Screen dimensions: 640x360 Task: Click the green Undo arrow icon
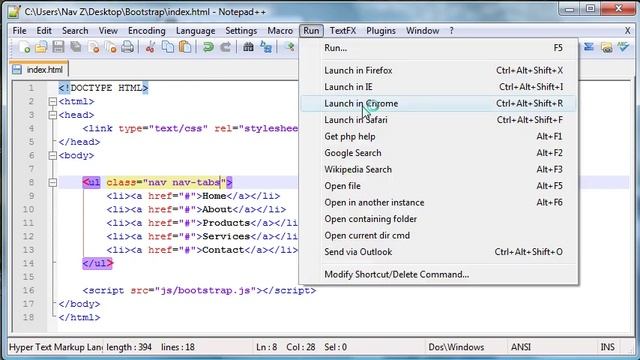click(208, 47)
